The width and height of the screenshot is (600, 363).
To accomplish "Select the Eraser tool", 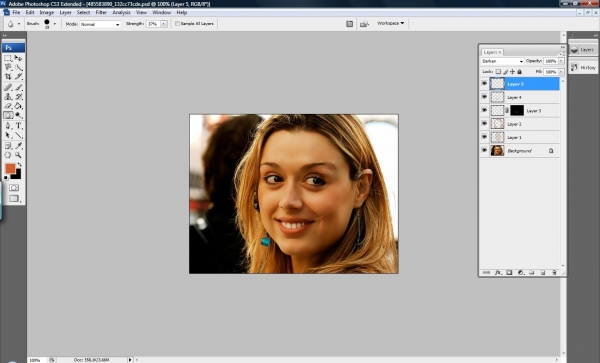I will click(x=8, y=106).
